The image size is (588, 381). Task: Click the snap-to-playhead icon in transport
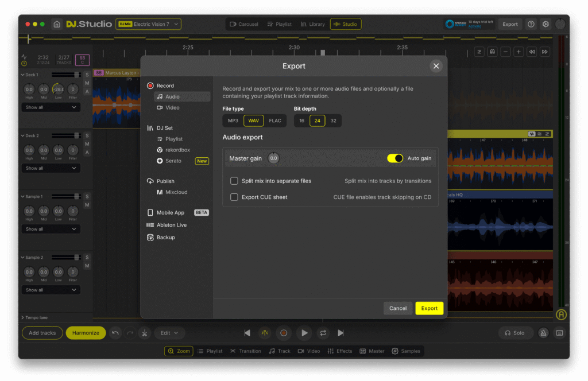coord(265,333)
